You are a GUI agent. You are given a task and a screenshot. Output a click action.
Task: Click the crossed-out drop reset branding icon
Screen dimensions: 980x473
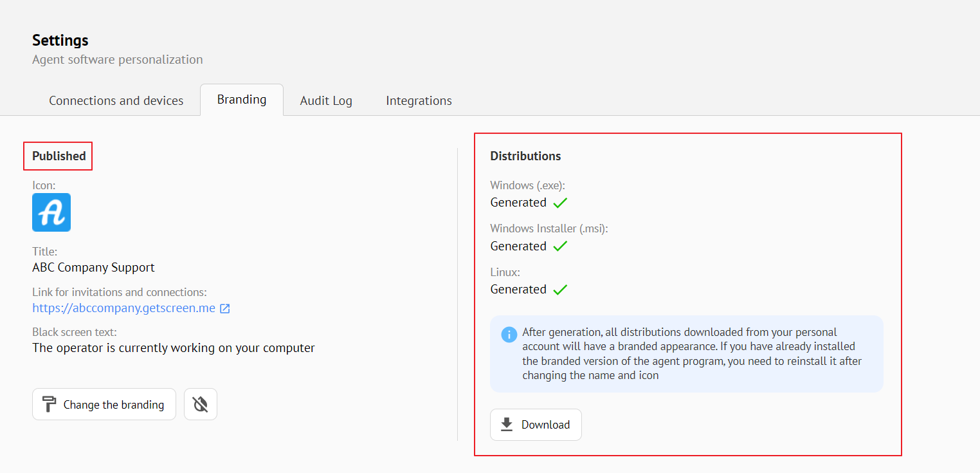click(x=201, y=404)
